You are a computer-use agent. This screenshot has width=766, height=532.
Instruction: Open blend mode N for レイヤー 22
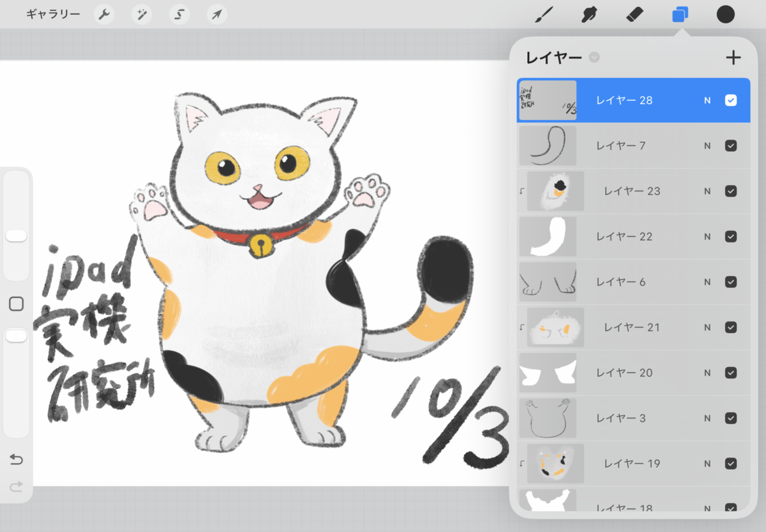click(707, 236)
